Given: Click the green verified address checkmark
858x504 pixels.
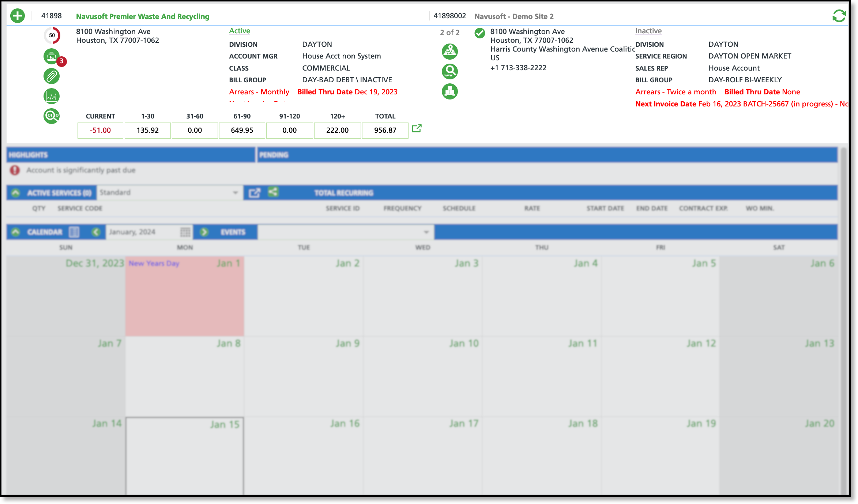Looking at the screenshot, I should (x=479, y=33).
